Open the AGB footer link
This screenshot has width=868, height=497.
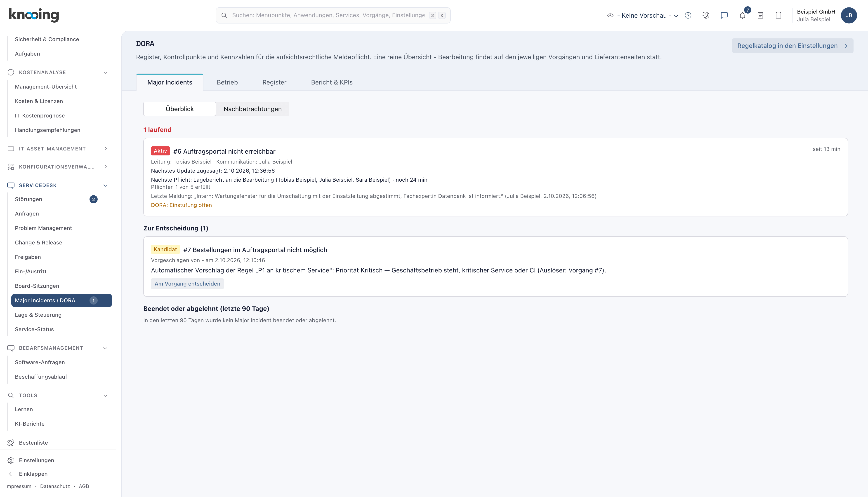point(84,486)
